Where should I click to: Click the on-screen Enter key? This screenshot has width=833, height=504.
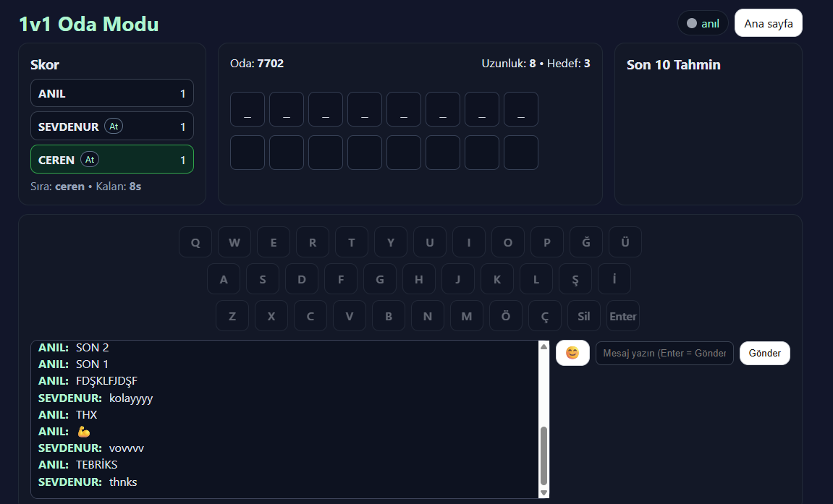click(x=623, y=316)
